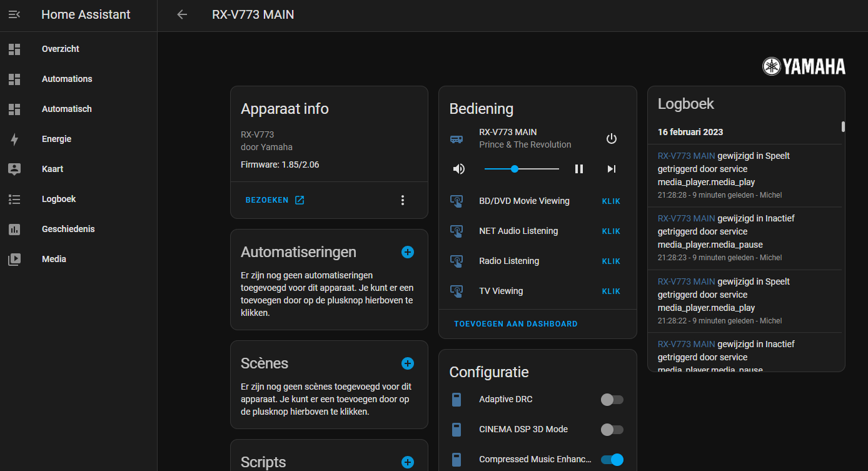Collapse the sidebar with the hamburger icon

click(x=13, y=14)
